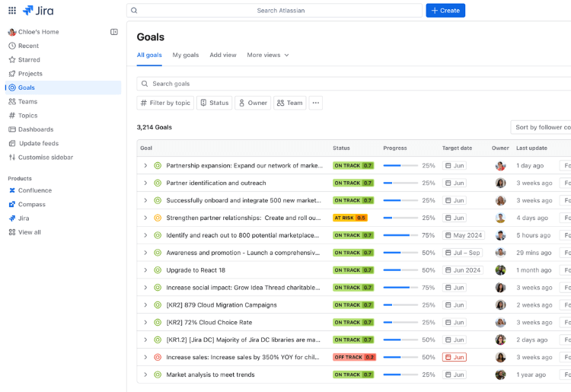Click owner avatar in Partnership expansion row
This screenshot has height=392, width=571.
(500, 165)
